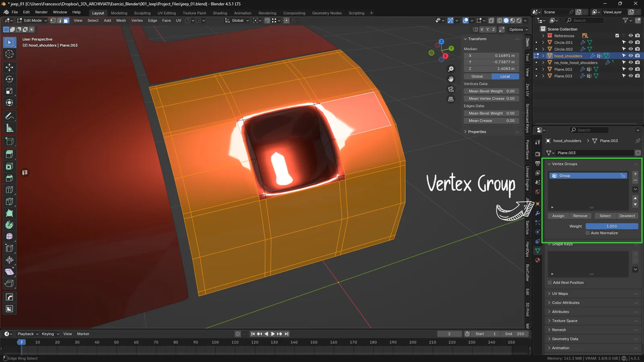Switch to Global transform orientation button

pyautogui.click(x=477, y=76)
